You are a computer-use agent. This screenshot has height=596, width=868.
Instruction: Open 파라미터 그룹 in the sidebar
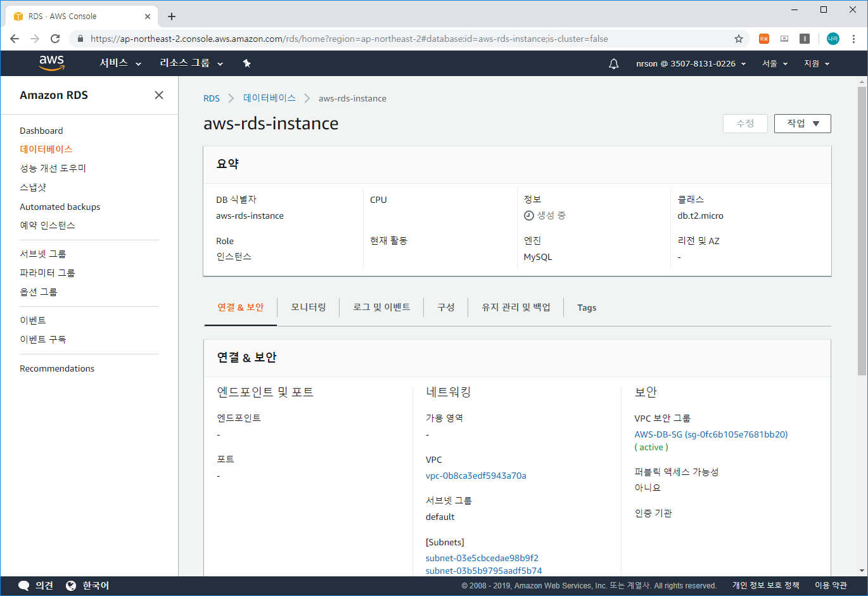click(48, 273)
